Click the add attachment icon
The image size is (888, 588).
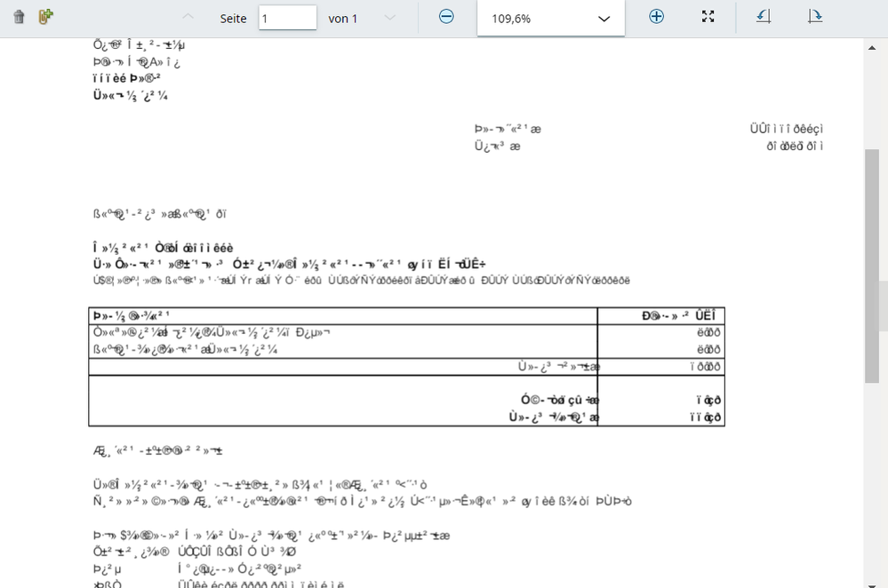46,17
